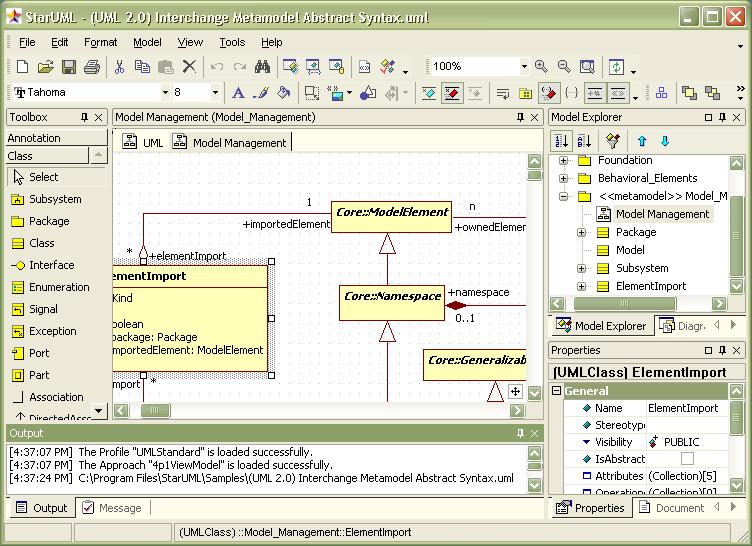This screenshot has width=752, height=546.
Task: Collapse the General properties section
Action: 556,391
